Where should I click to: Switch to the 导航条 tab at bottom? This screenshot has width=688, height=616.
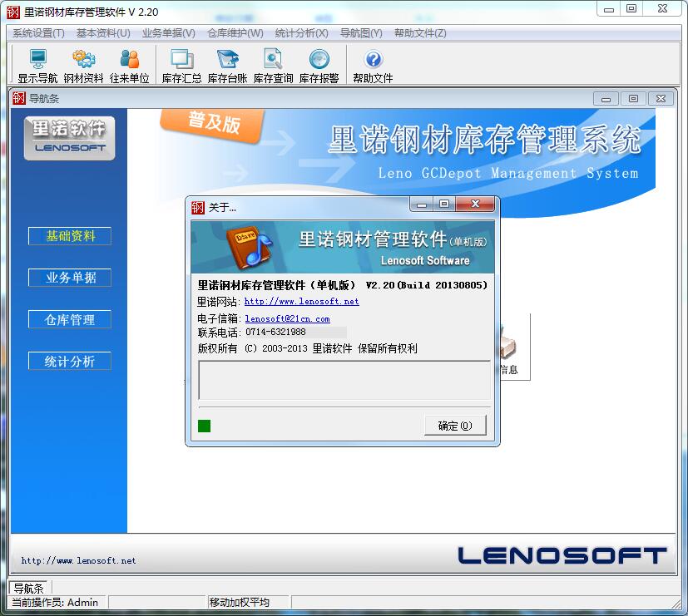tap(28, 588)
